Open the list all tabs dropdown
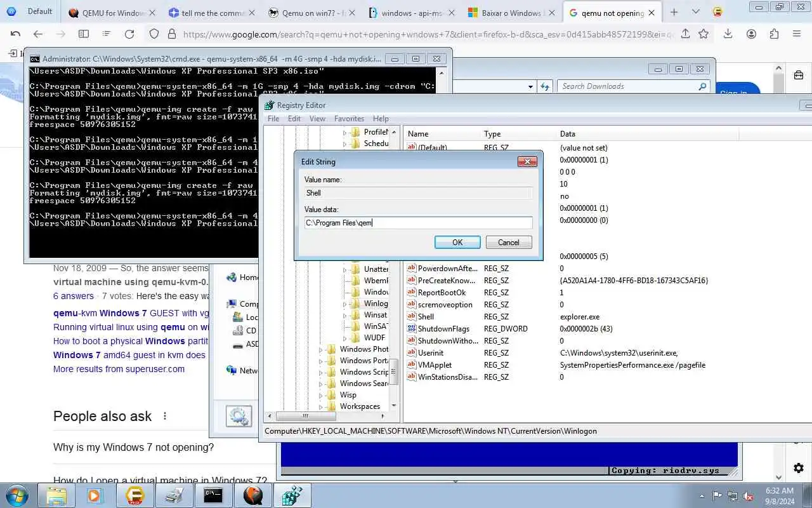812x508 pixels. pyautogui.click(x=696, y=12)
